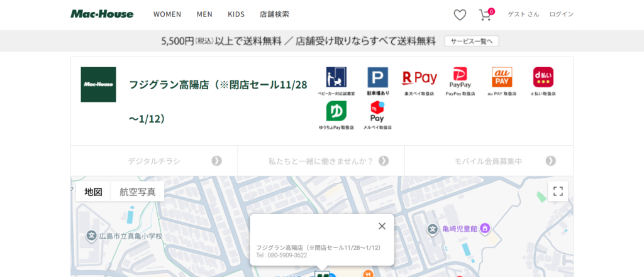Open the WOMEN menu
The height and width of the screenshot is (277, 644).
(x=167, y=14)
